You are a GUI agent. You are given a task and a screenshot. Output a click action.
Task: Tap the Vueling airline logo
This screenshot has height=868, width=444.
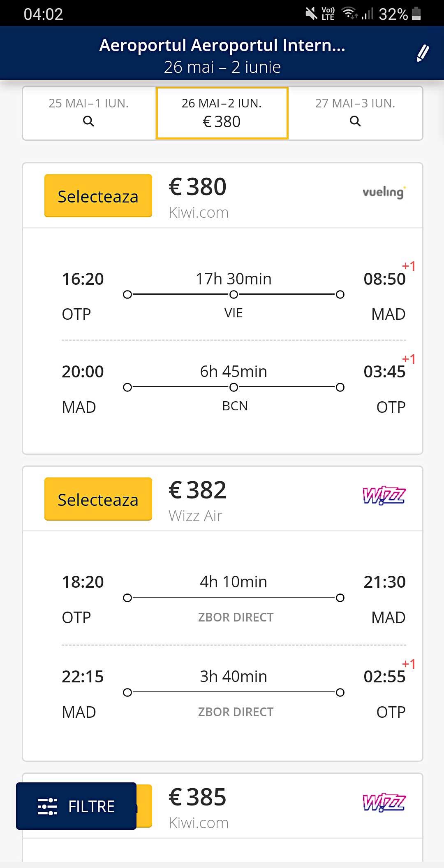pyautogui.click(x=384, y=192)
